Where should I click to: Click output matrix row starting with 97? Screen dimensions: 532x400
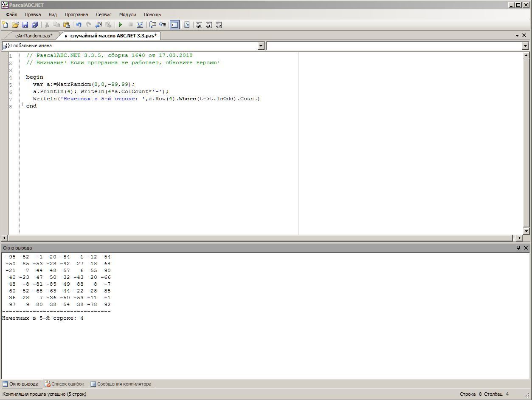pyautogui.click(x=59, y=304)
